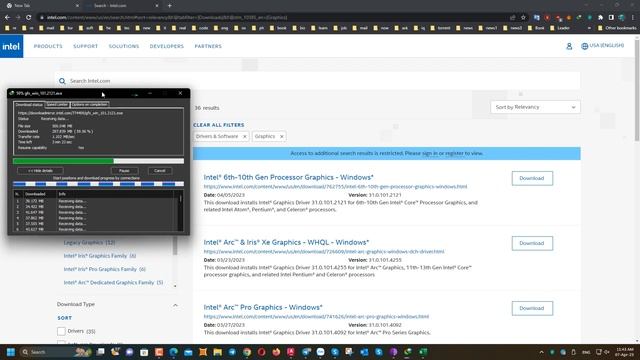640x360 pixels.
Task: Select Intel Iris Pro Graphics Family filter
Action: (104, 269)
